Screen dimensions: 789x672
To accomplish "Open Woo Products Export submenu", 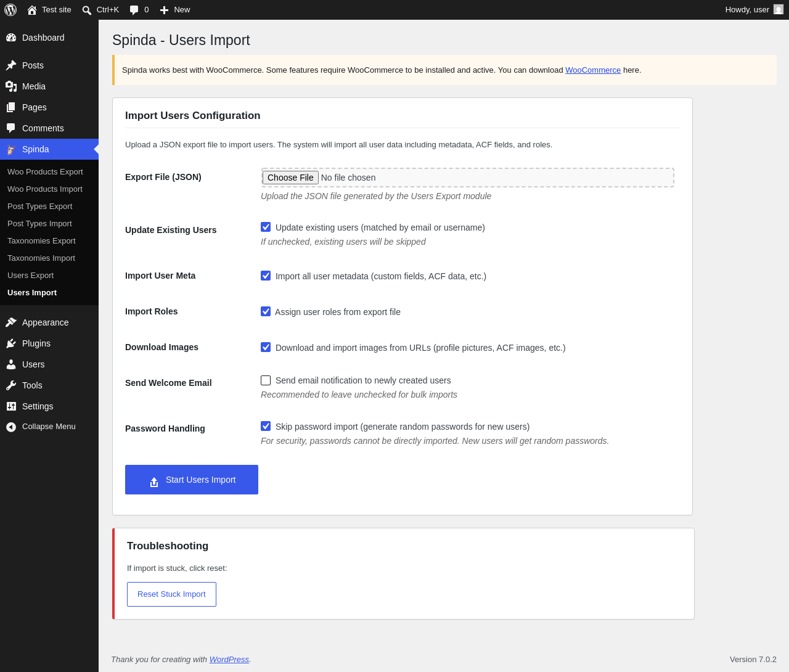I will [x=49, y=172].
